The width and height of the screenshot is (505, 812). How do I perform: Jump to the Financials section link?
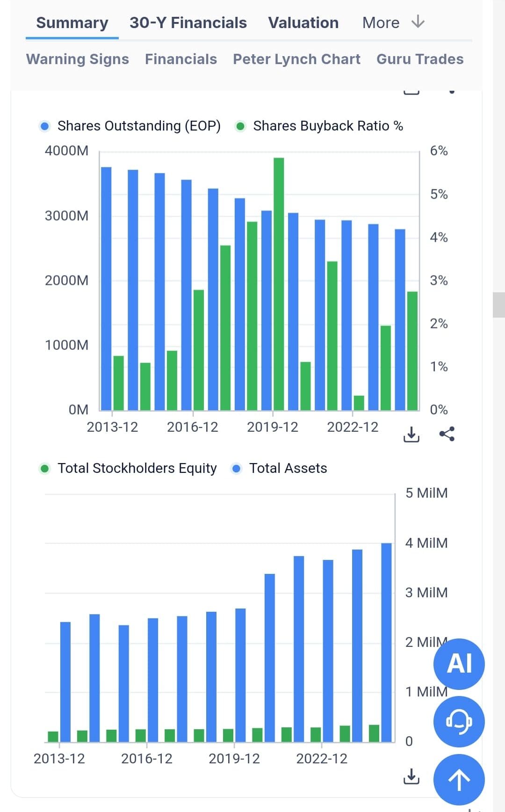click(x=181, y=59)
